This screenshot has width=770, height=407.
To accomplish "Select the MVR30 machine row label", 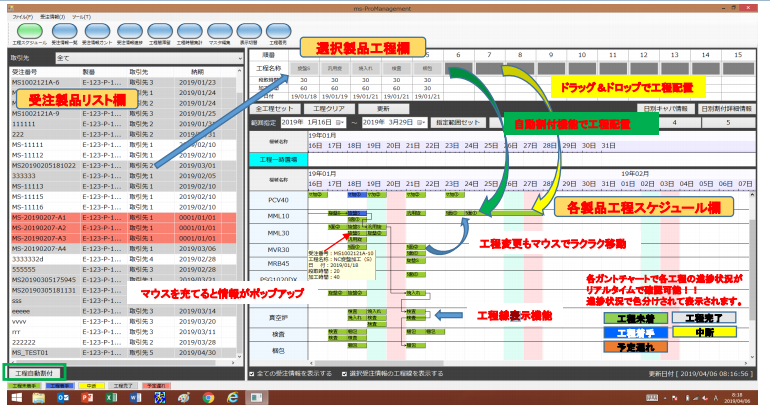I will pos(278,249).
